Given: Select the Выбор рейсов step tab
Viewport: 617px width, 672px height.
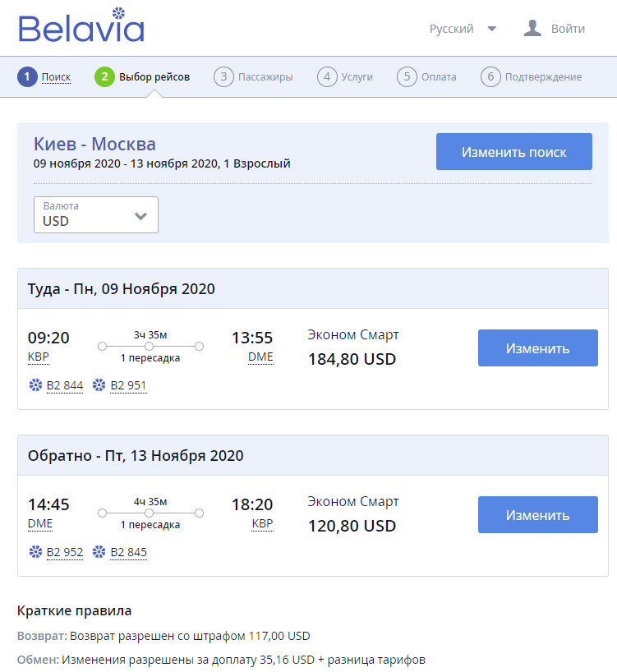Looking at the screenshot, I should click(154, 76).
